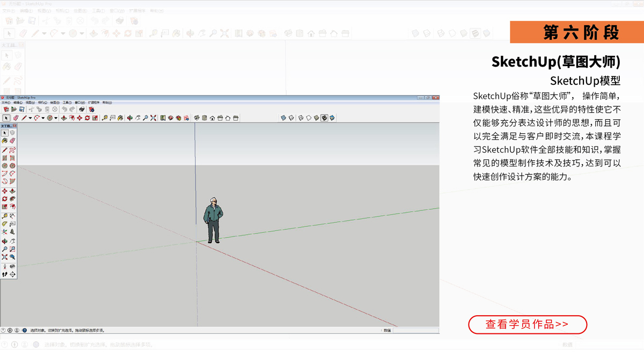The image size is (644, 364).
Task: Expand the Line tool dropdown arrow
Action: click(30, 118)
